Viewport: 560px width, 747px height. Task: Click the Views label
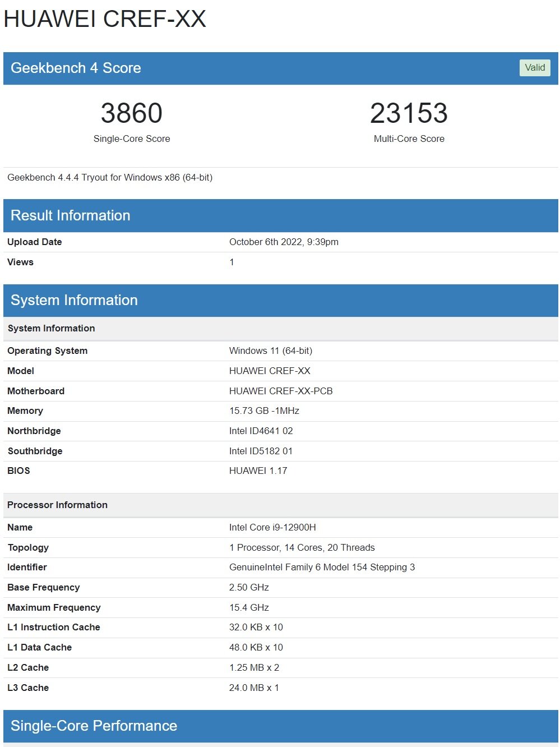[x=20, y=262]
